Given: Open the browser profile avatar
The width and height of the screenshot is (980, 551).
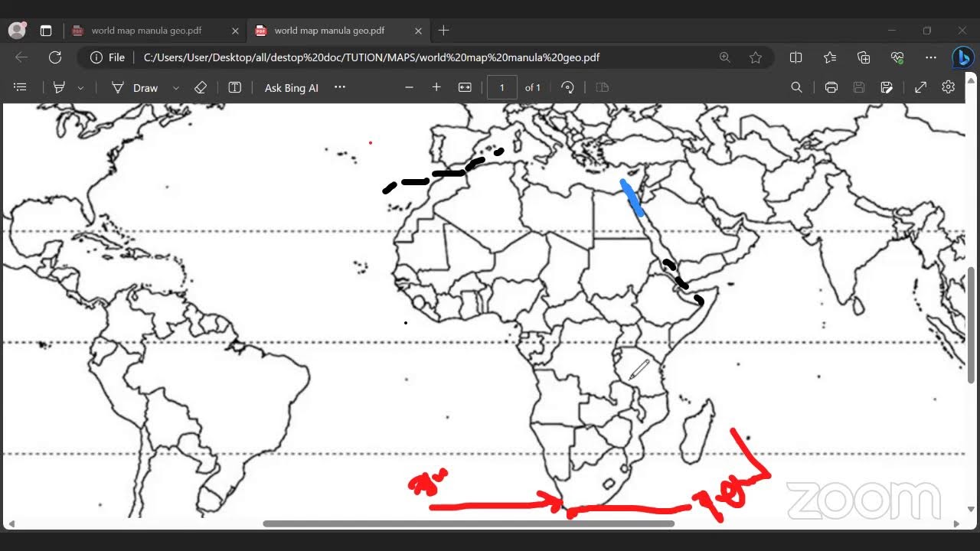Looking at the screenshot, I should coord(17,31).
